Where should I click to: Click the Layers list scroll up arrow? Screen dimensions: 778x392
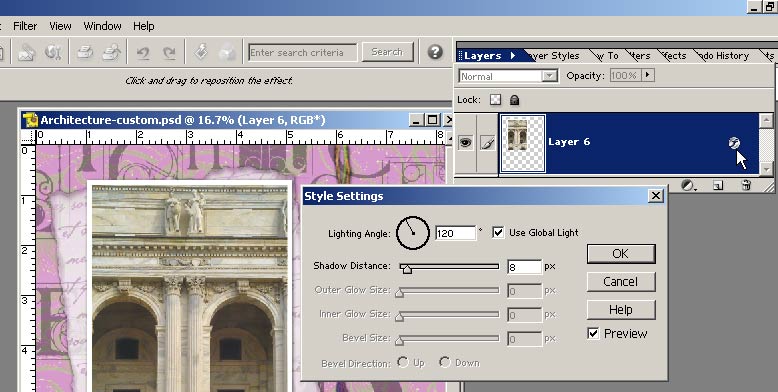click(766, 120)
